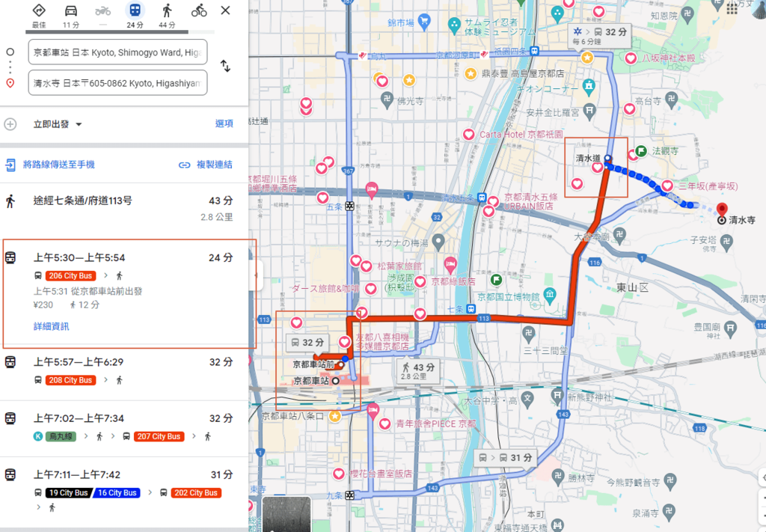Close the directions panel

pyautogui.click(x=225, y=10)
